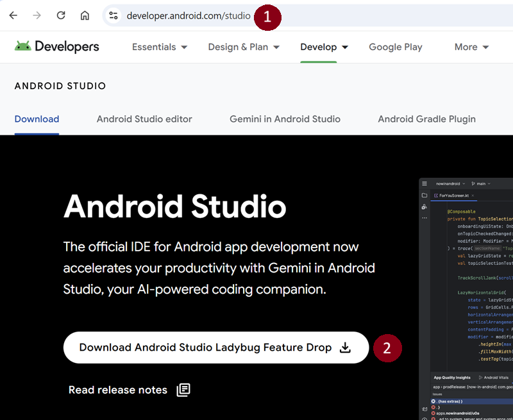Open main branch dropdown in IDE preview
Screen dimensions: 513x420
tap(481, 184)
